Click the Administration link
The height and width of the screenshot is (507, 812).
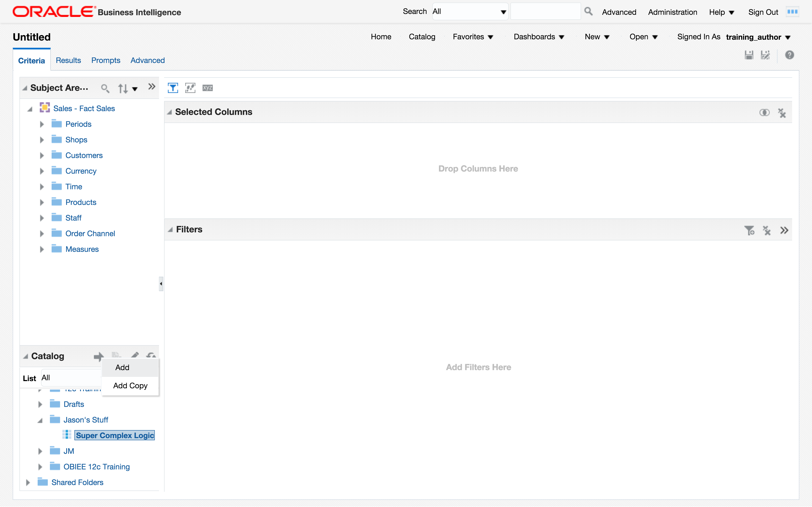pos(672,12)
